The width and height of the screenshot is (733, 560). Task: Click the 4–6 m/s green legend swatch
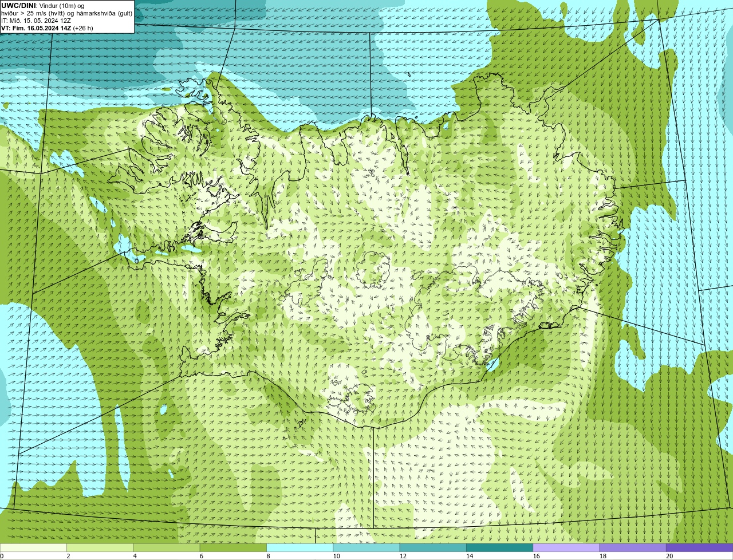[167, 547]
